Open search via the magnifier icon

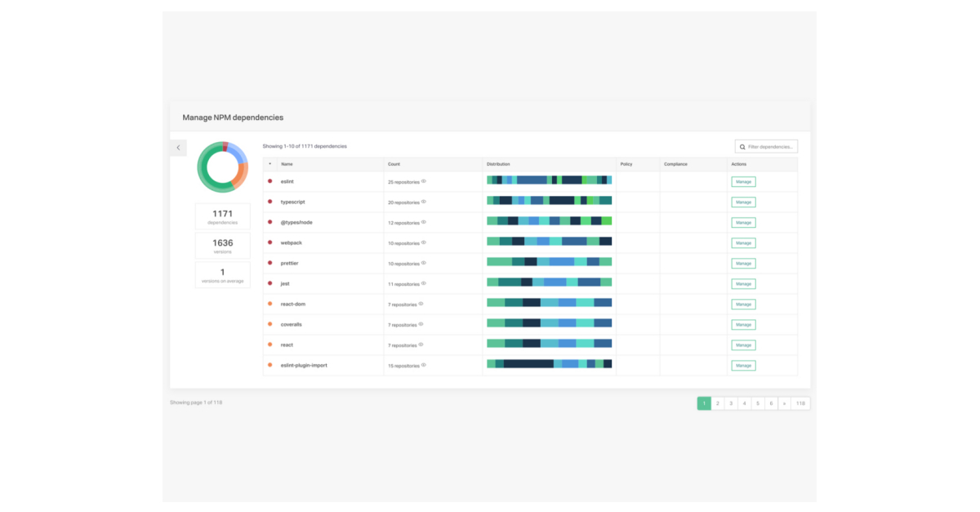click(741, 146)
